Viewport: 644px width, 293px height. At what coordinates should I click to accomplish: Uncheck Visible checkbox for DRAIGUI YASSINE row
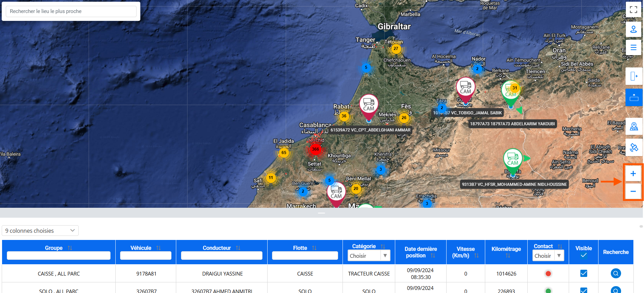coord(583,273)
